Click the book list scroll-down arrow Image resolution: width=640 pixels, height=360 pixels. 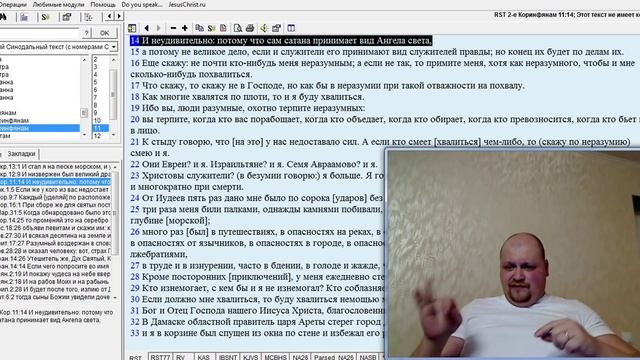[x=84, y=134]
